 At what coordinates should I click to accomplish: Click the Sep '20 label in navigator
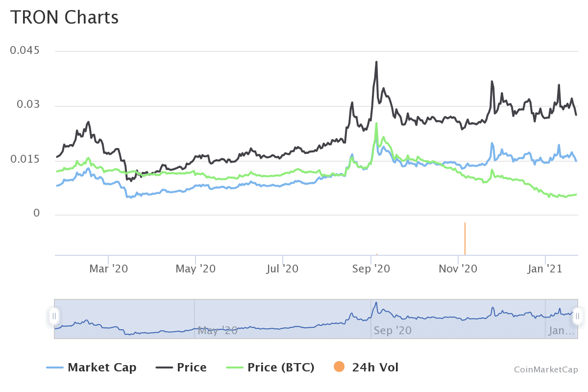point(392,330)
